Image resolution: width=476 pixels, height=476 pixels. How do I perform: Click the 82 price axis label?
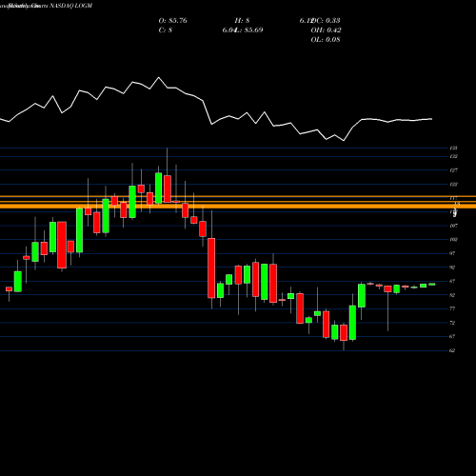click(x=452, y=295)
